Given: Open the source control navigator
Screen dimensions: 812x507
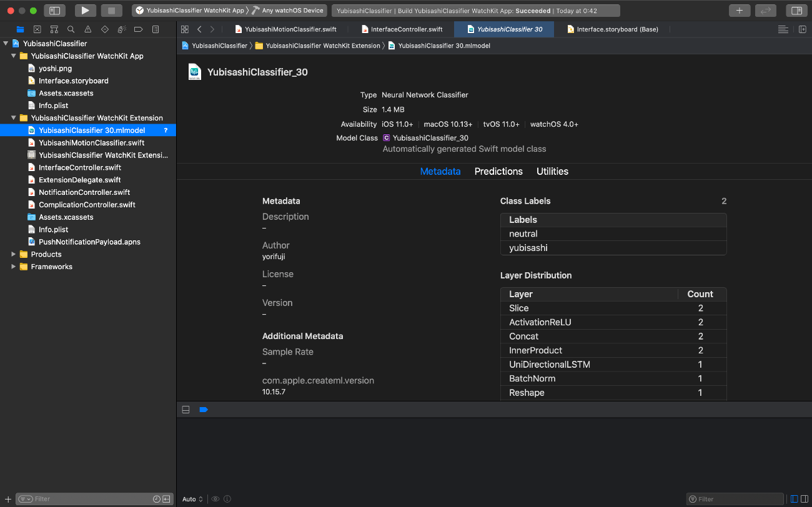Looking at the screenshot, I should (37, 29).
